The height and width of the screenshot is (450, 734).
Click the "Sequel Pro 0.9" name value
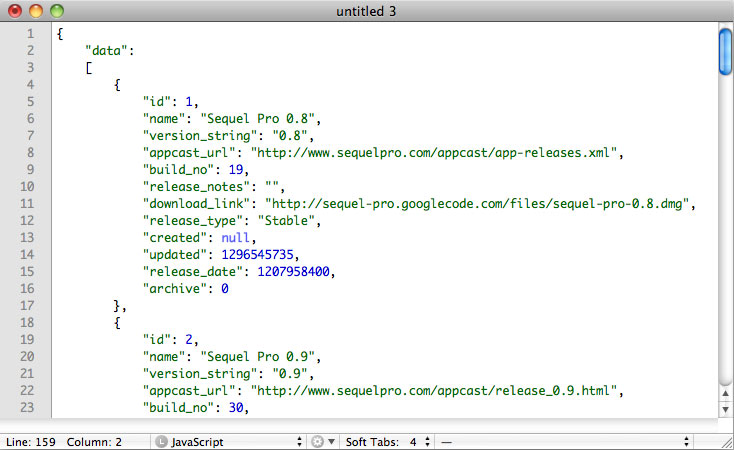[257, 356]
